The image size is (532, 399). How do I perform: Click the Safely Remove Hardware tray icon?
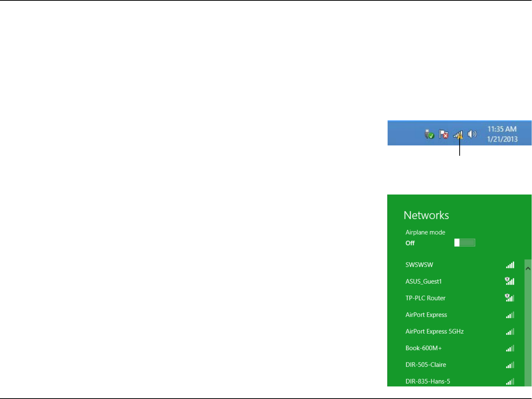[429, 134]
